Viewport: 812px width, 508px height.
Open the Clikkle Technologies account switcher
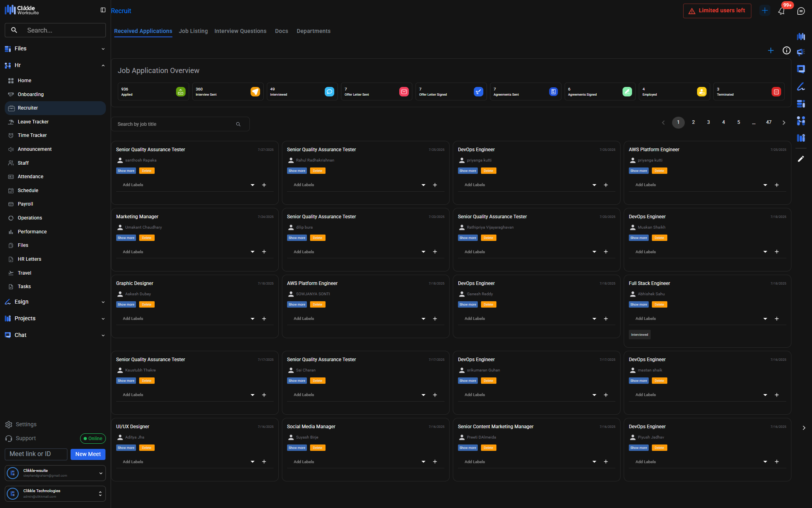tap(55, 493)
